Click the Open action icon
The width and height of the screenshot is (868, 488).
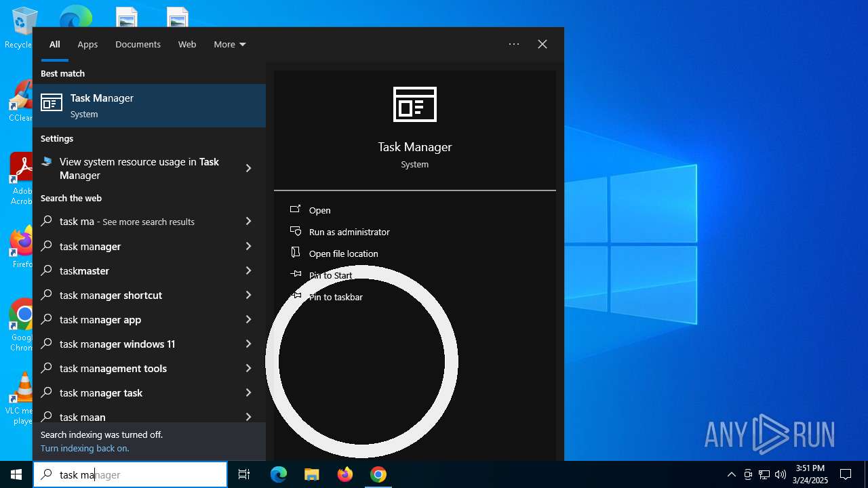(295, 209)
